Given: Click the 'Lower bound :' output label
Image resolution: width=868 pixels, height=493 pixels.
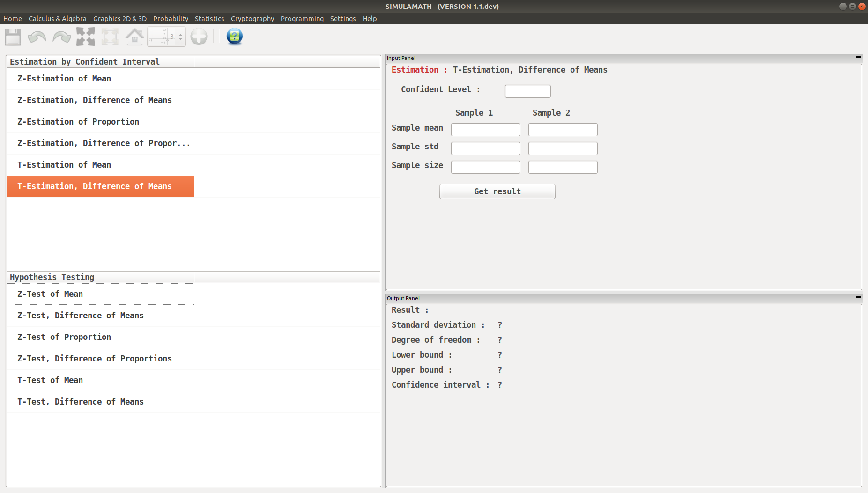Looking at the screenshot, I should pyautogui.click(x=422, y=355).
